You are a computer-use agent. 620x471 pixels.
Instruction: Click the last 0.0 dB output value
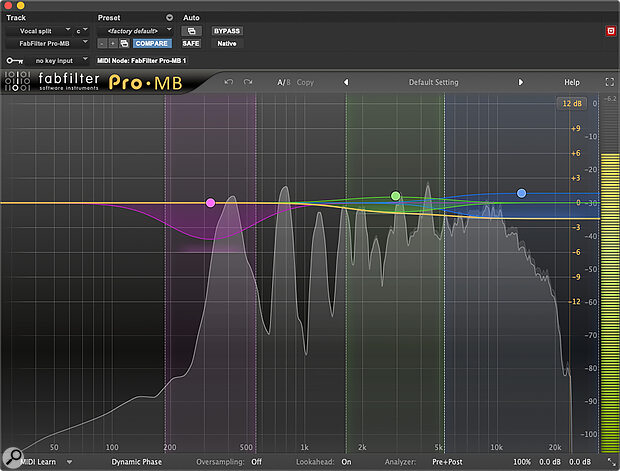[580, 462]
